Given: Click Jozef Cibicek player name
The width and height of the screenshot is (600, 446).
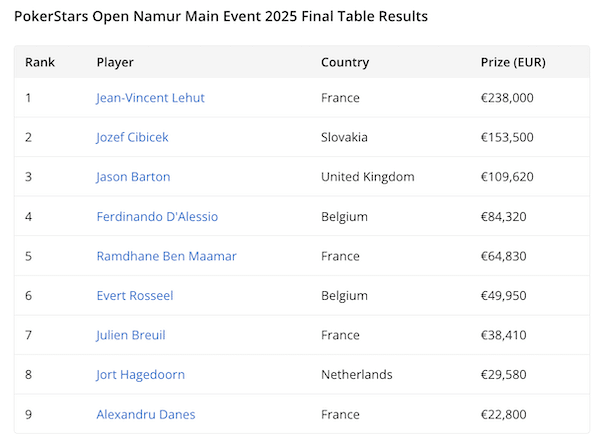Looking at the screenshot, I should tap(139, 137).
